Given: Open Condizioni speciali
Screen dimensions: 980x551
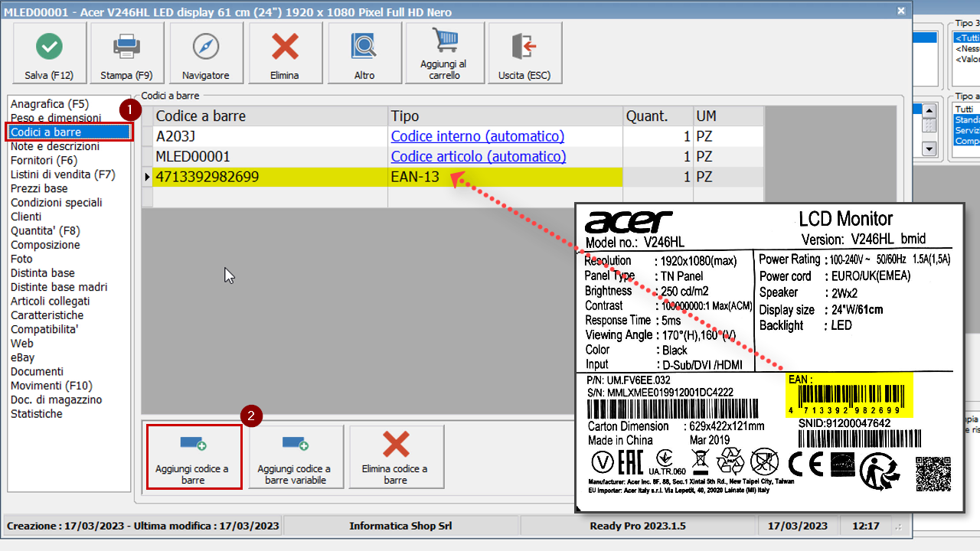Looking at the screenshot, I should 57,203.
